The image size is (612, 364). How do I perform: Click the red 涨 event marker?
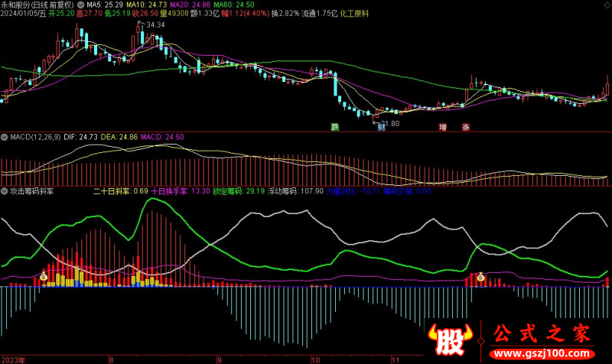pos(465,127)
